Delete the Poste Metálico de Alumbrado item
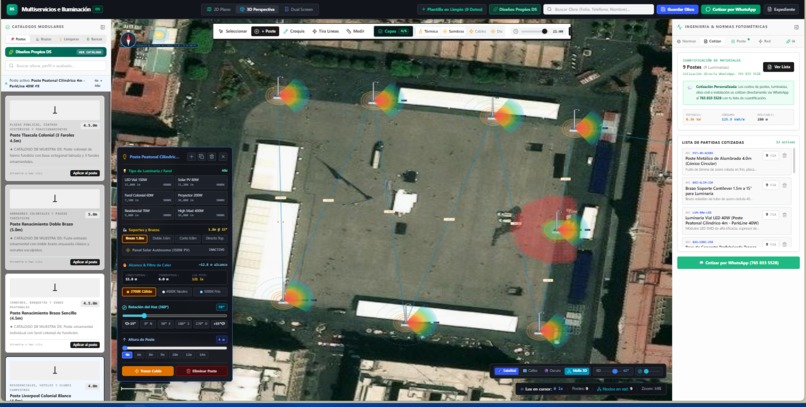Screen dimensions: 806x407 (784, 156)
